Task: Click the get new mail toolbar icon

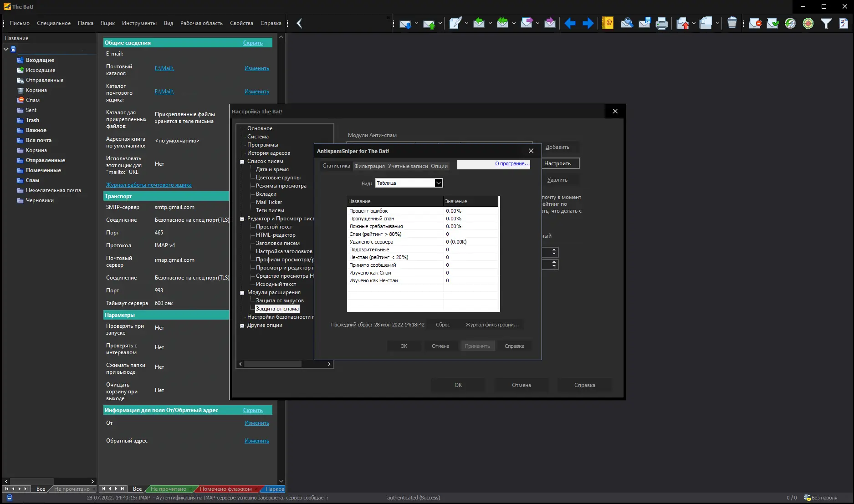Action: (x=405, y=23)
